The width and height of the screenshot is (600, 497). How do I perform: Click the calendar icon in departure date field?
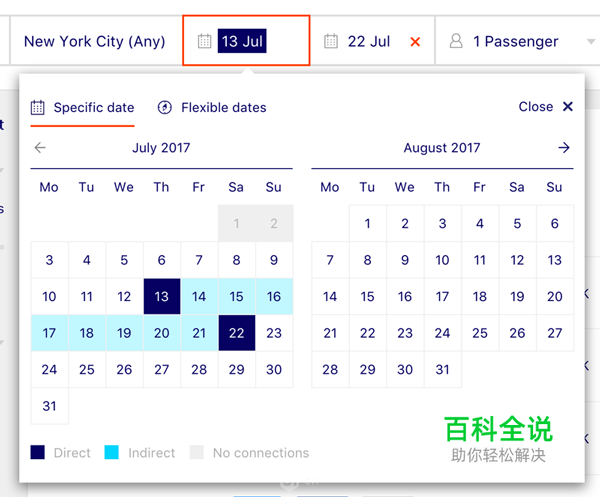(205, 42)
